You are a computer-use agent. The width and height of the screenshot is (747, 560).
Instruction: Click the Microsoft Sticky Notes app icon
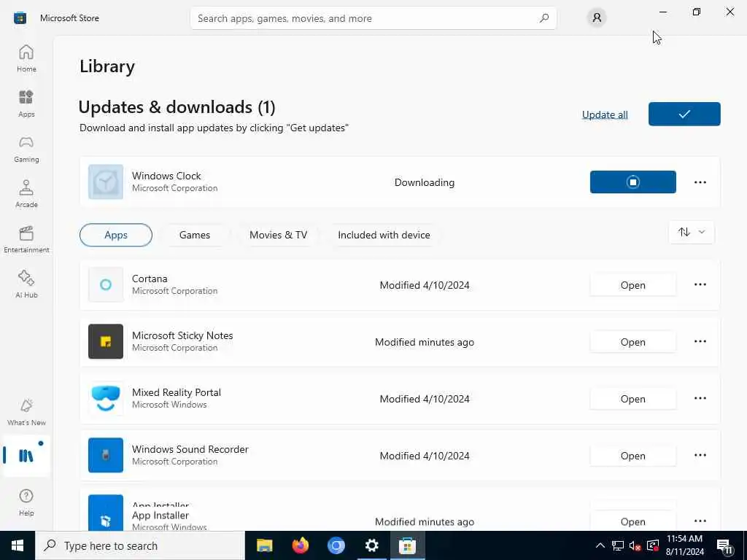click(x=106, y=341)
